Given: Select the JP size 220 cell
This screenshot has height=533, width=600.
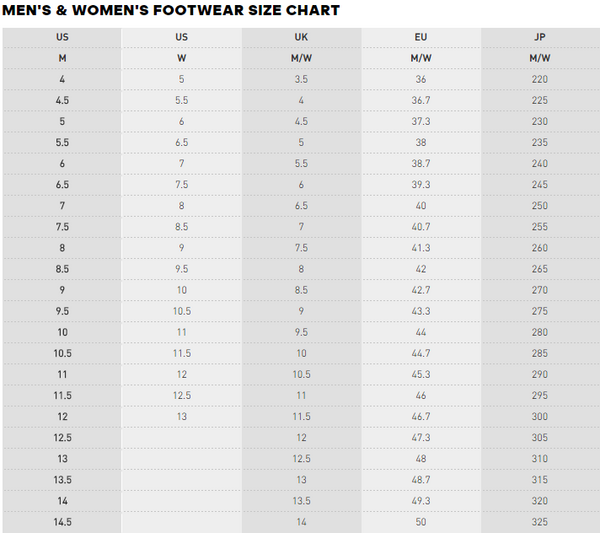Looking at the screenshot, I should (540, 79).
